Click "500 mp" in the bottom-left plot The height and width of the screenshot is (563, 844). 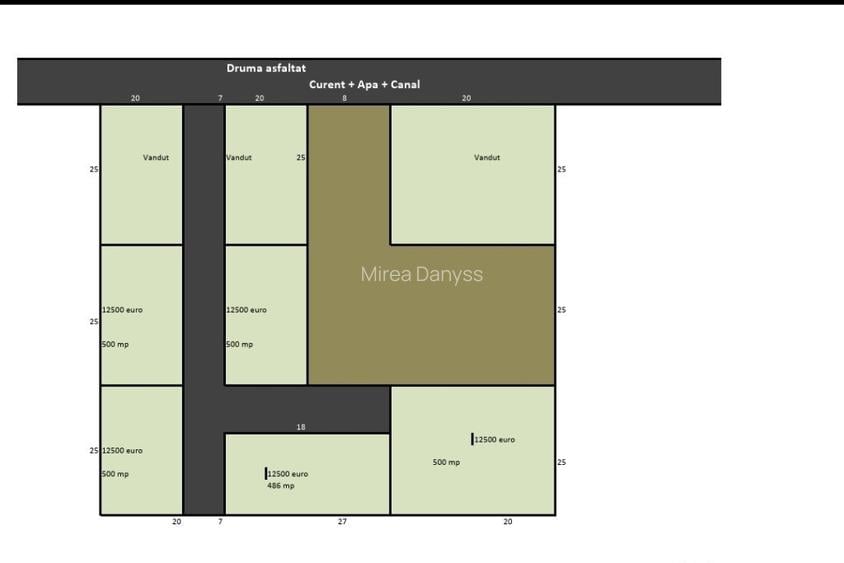[116, 474]
